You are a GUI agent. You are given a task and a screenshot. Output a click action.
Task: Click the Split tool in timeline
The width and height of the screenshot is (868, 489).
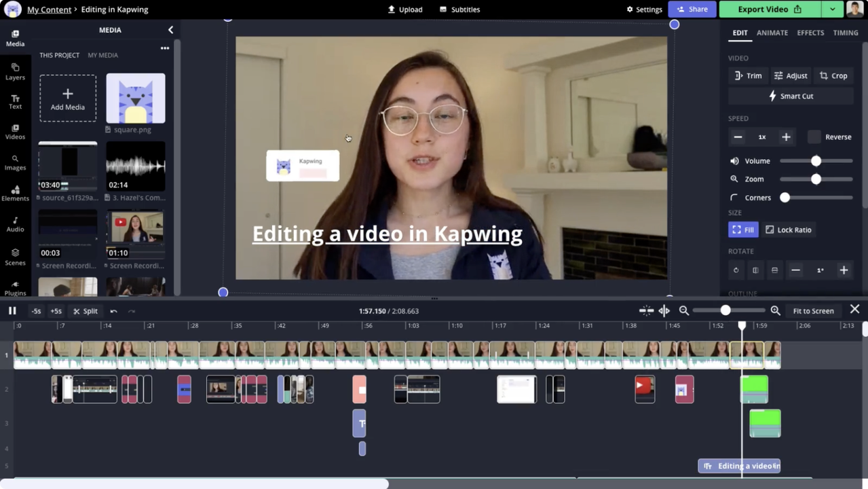86,311
